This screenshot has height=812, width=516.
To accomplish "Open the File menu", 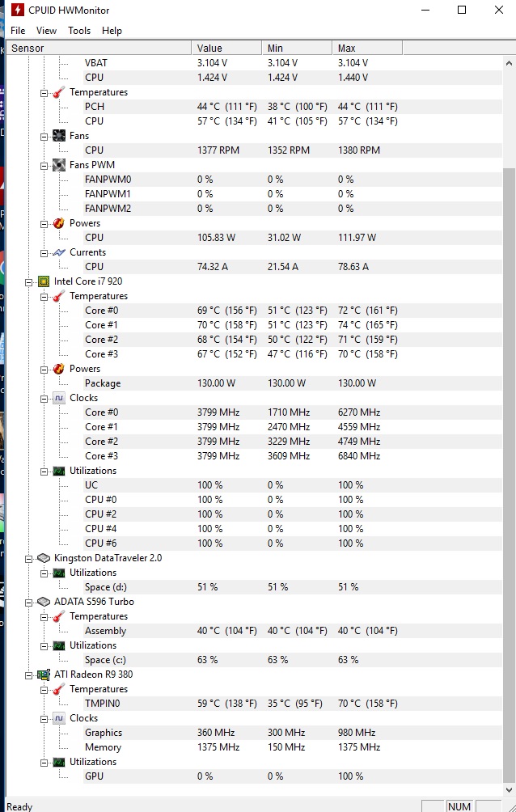I will tap(18, 31).
